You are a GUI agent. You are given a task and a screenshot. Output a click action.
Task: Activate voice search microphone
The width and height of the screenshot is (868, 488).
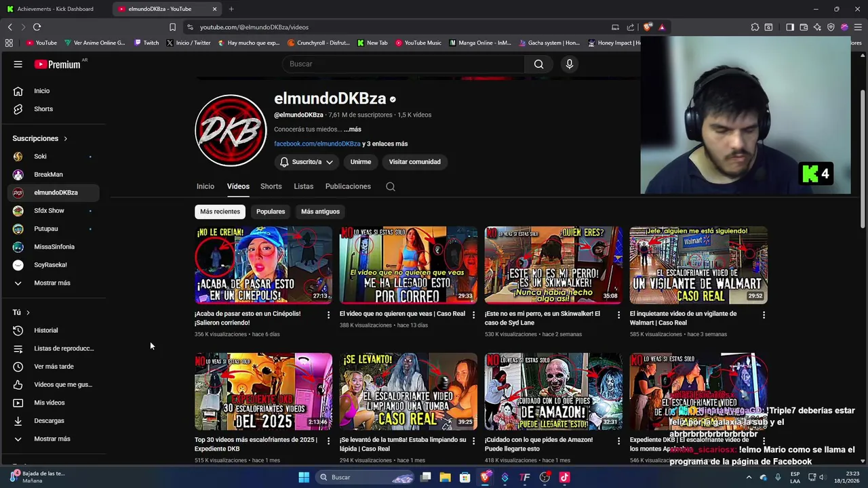[570, 64]
